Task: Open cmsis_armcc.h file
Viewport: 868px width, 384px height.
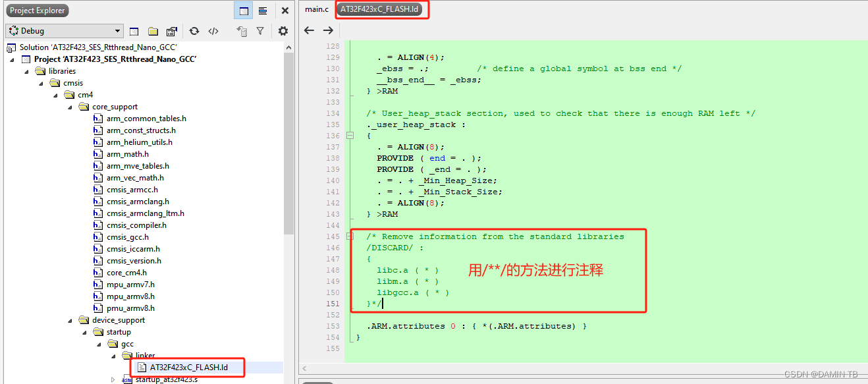Action: 132,190
